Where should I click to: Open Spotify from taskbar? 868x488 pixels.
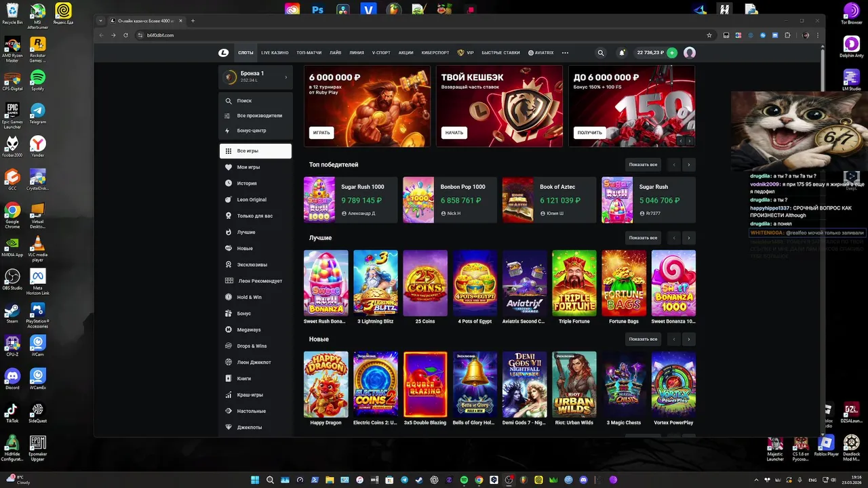(x=465, y=480)
